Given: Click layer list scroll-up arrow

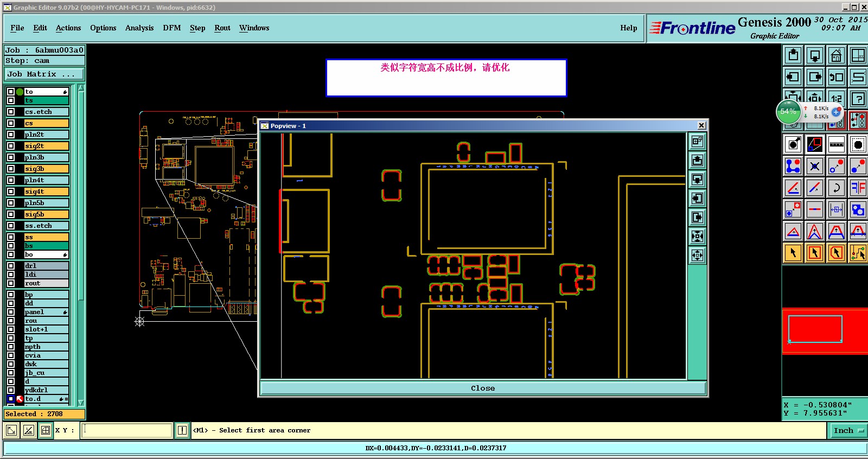Looking at the screenshot, I should pos(81,88).
